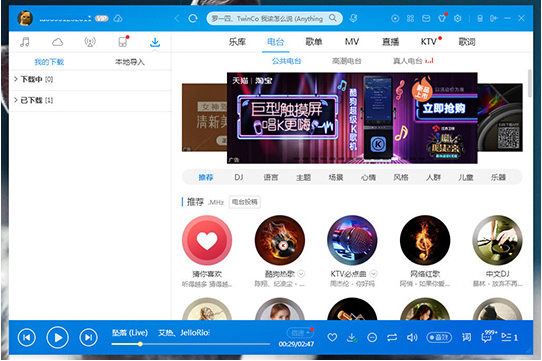Screen dimensions: 542x361
Task: Open the mobile device sidebar tab
Action: click(x=123, y=42)
